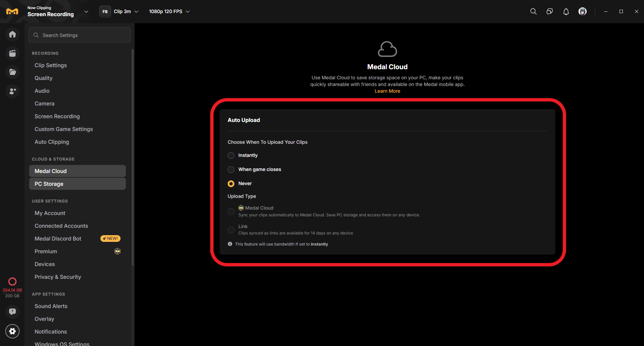Choose Link upload type
The image size is (644, 346).
point(231,230)
